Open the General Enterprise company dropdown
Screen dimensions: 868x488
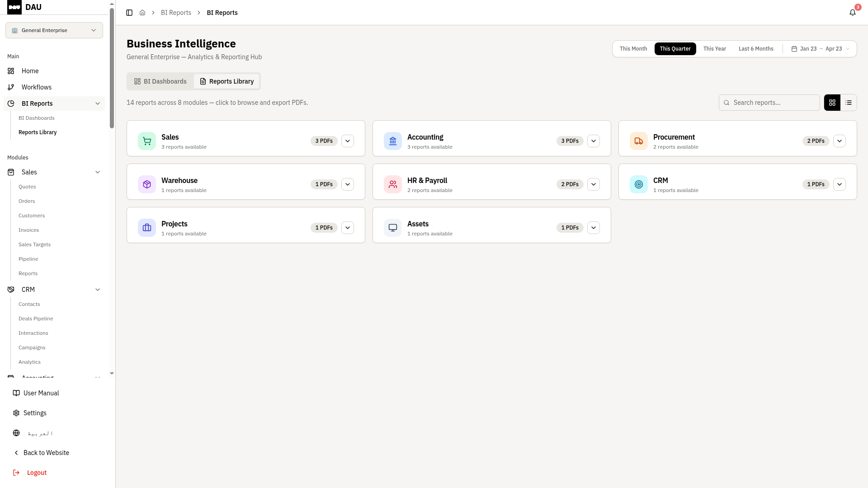click(54, 30)
